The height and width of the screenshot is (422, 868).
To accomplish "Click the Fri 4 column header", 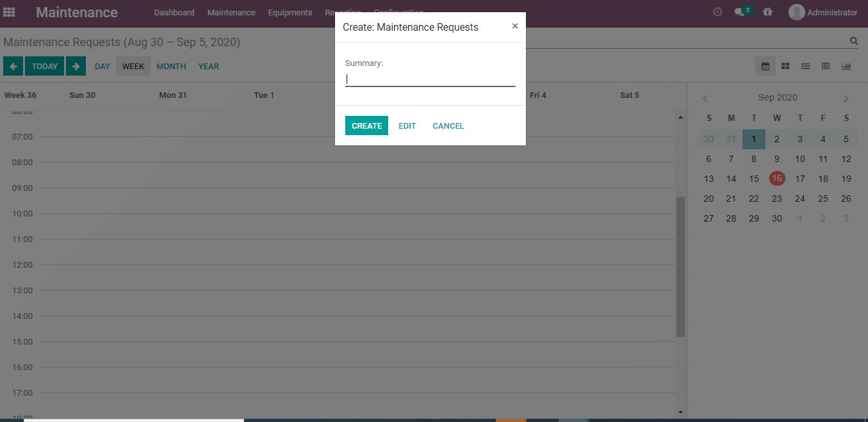I will point(538,95).
